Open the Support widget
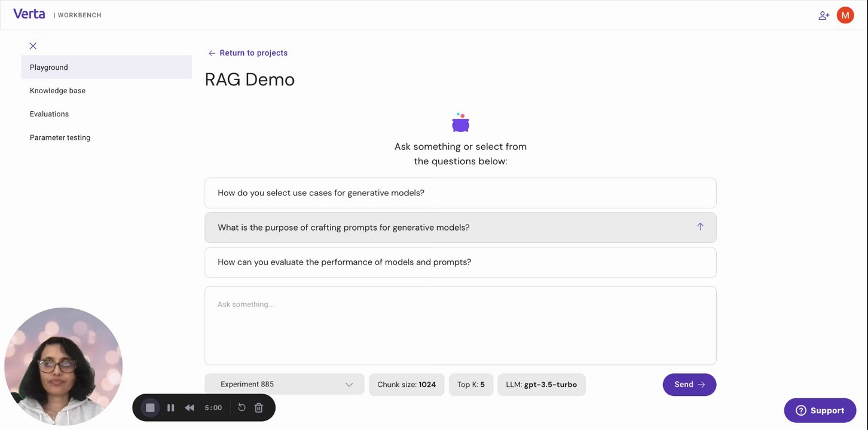 point(820,410)
